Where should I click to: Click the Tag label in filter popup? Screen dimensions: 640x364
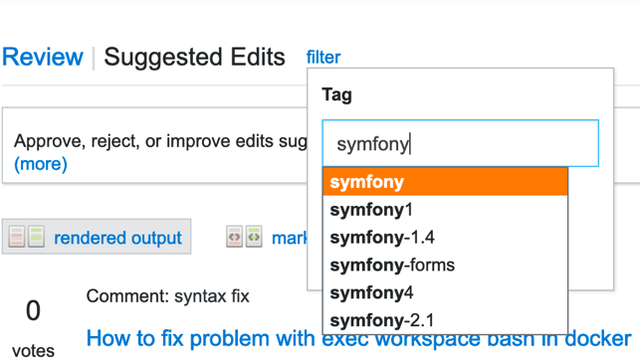tap(336, 94)
